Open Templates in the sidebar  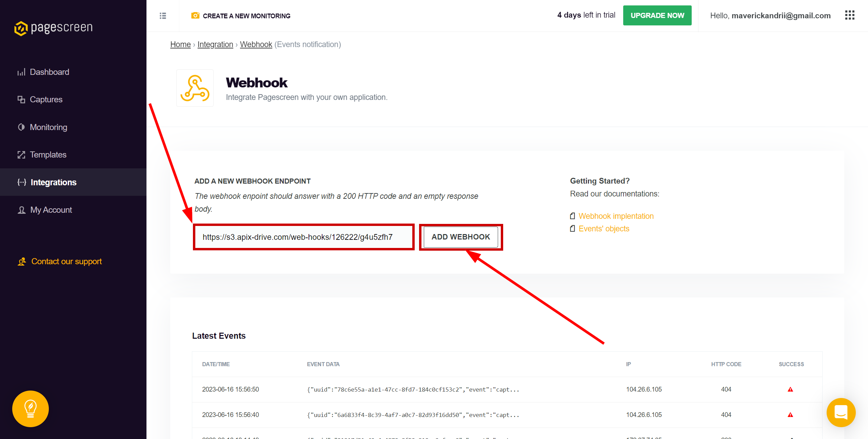tap(48, 155)
